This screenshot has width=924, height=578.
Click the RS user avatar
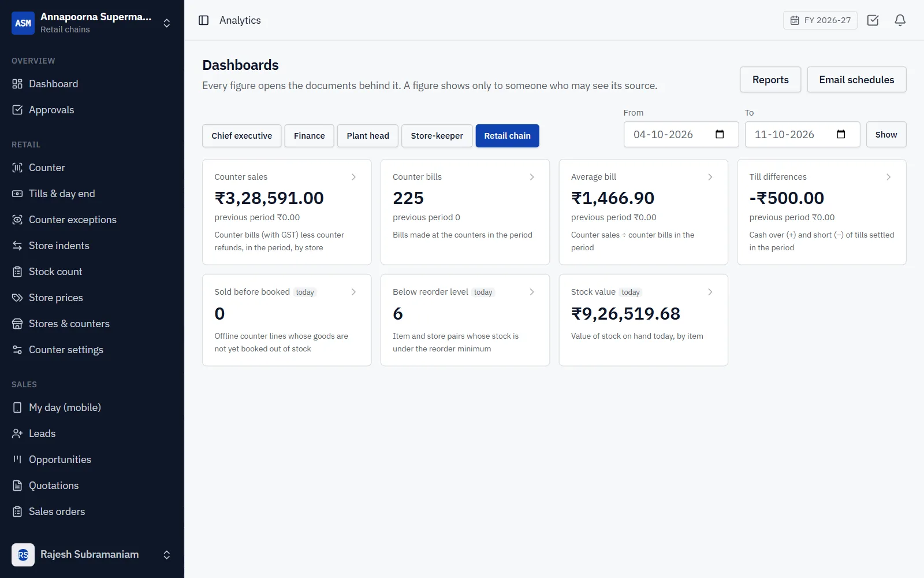click(23, 555)
